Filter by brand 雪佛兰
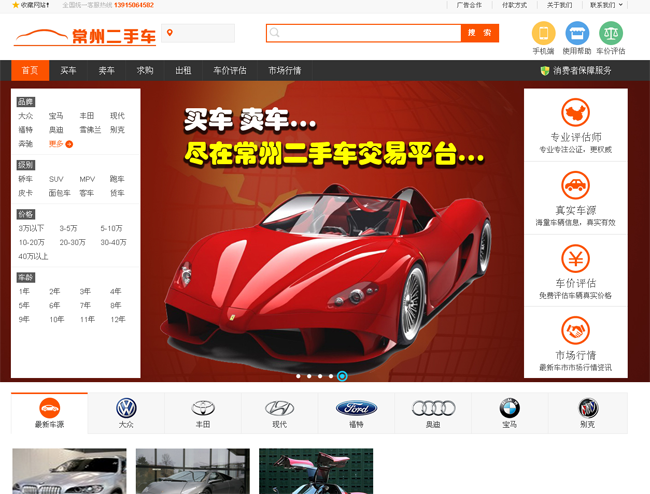This screenshot has height=494, width=650. 90,130
